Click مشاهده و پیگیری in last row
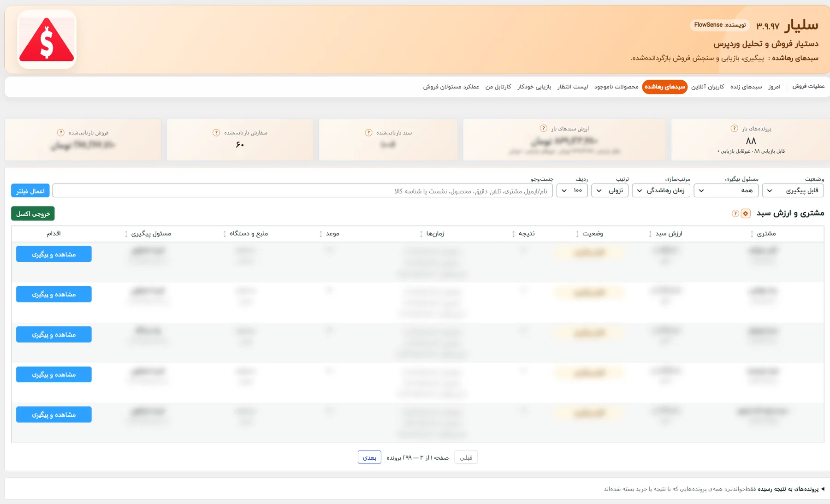 pyautogui.click(x=54, y=415)
